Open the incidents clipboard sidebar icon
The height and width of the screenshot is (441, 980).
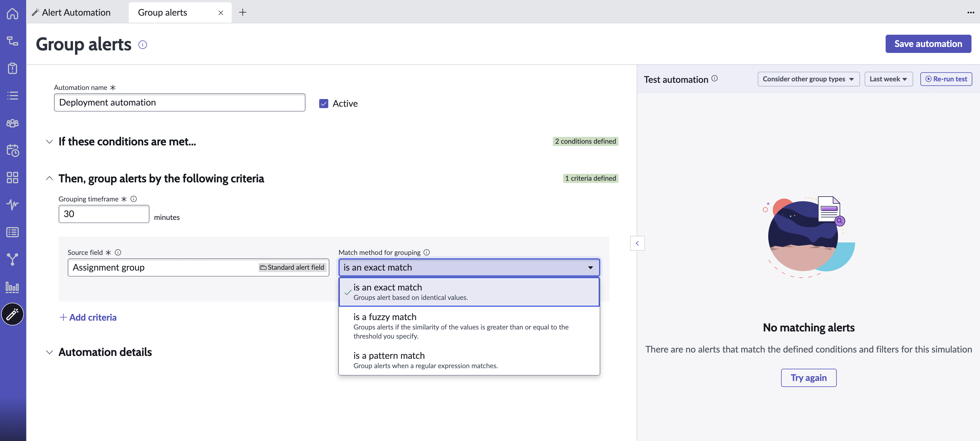tap(13, 68)
